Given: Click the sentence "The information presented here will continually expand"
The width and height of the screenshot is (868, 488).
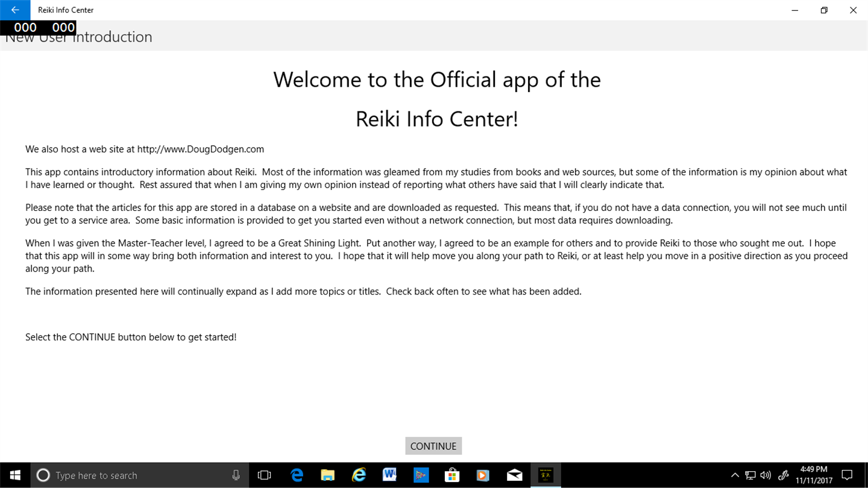Looking at the screenshot, I should 303,292.
